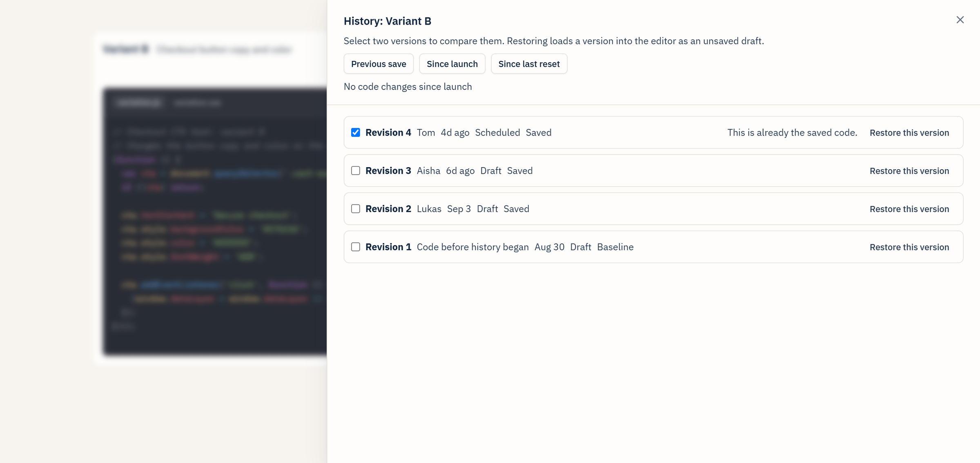This screenshot has height=463, width=980.
Task: Close the History: Variant B panel
Action: point(960,20)
